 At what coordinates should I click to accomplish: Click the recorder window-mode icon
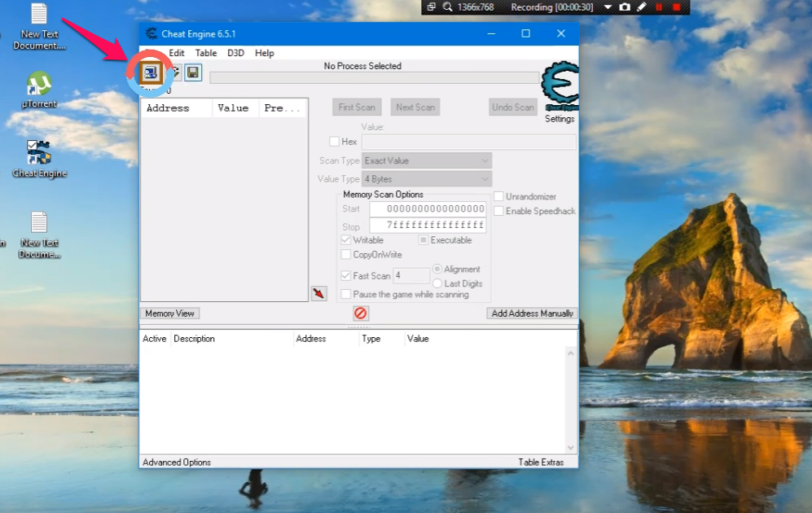coord(431,7)
